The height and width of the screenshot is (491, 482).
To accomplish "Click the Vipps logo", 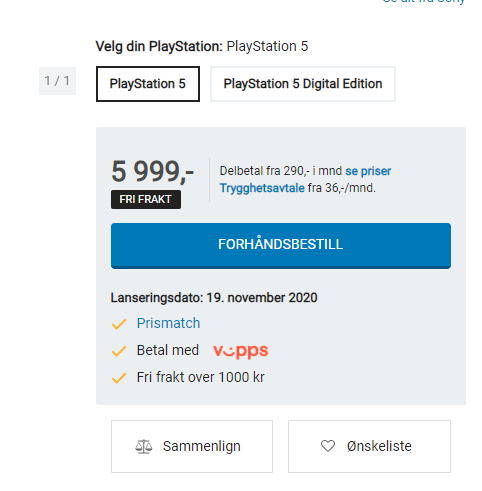I will click(x=241, y=351).
